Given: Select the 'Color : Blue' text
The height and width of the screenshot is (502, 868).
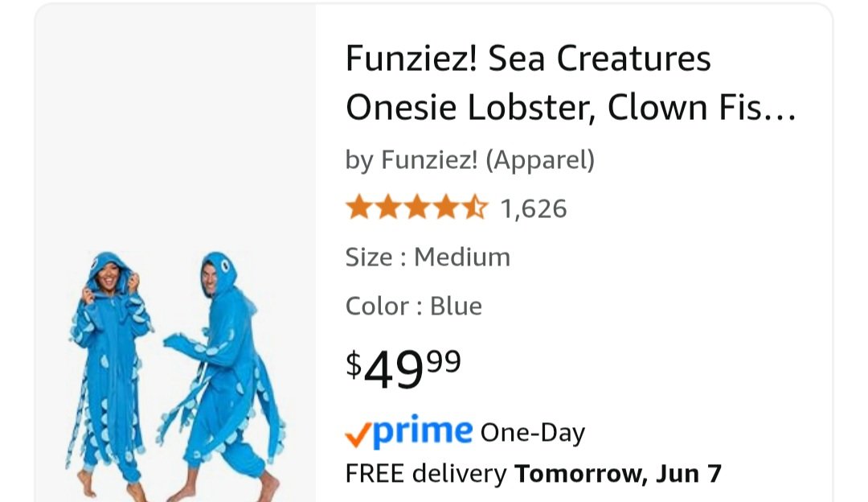Looking at the screenshot, I should (413, 307).
